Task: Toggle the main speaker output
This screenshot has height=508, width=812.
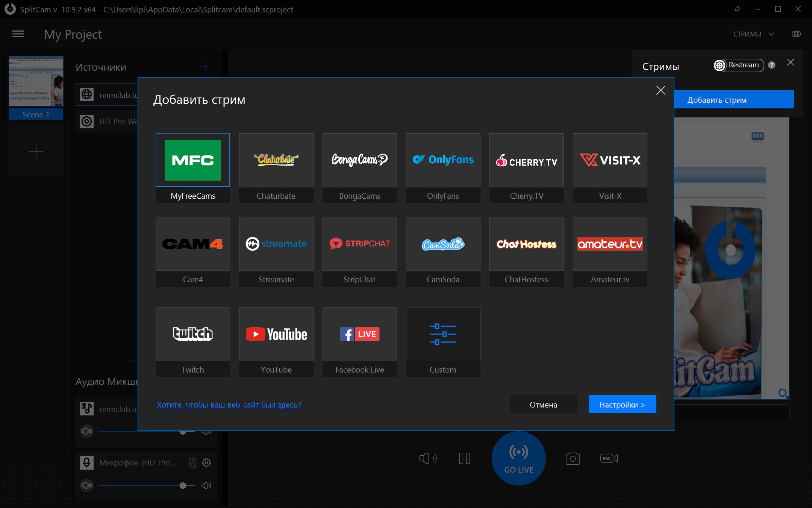Action: pos(428,458)
